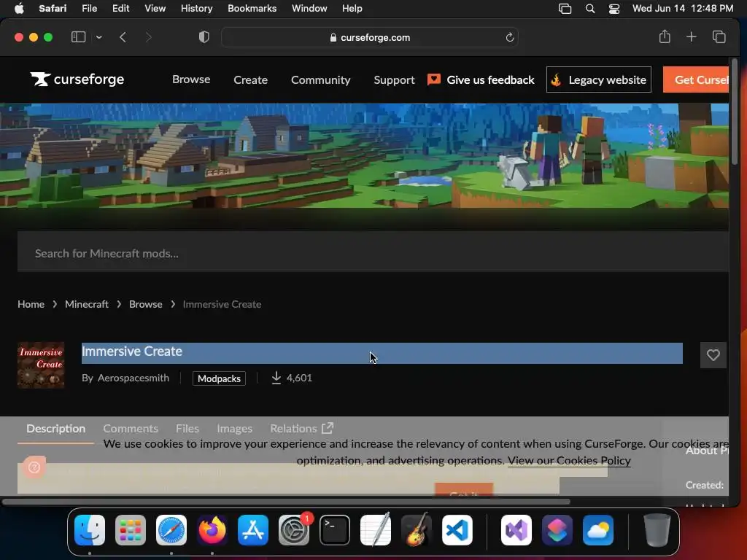The image size is (747, 560).
Task: Open TextEdit from the Dock
Action: tap(376, 530)
